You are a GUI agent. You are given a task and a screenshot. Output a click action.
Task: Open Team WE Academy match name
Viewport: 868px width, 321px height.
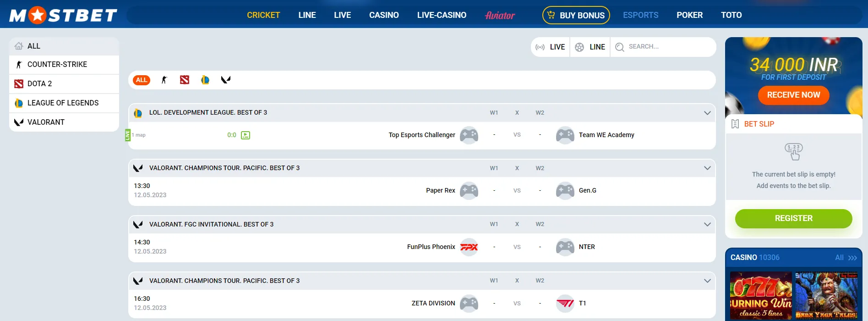pyautogui.click(x=606, y=135)
